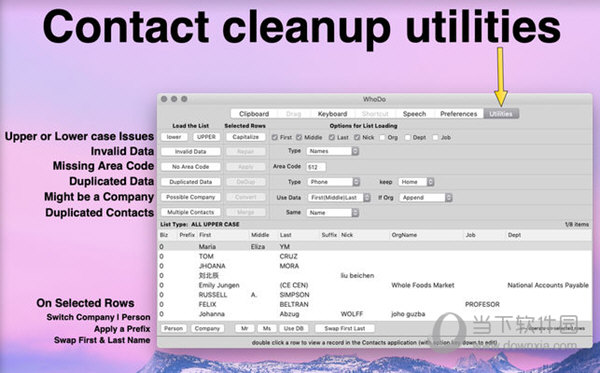600x373 pixels.
Task: Select the TOM CRUZ row
Action: [374, 256]
